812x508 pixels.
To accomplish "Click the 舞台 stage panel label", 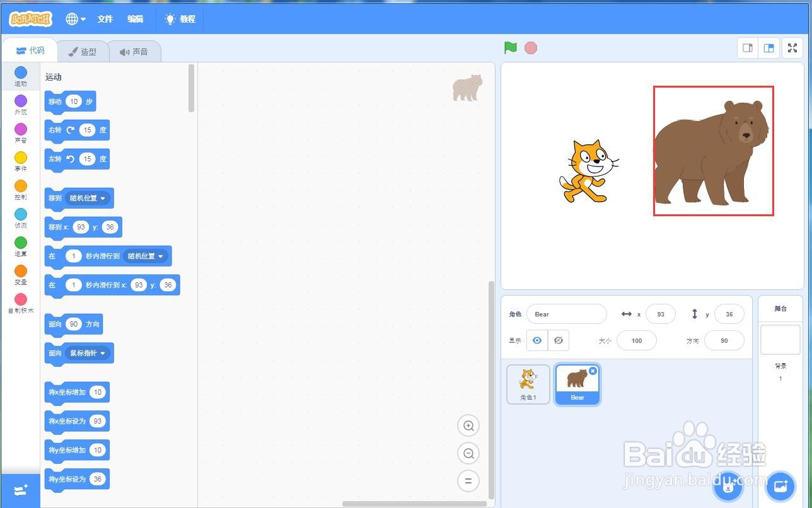I will (780, 309).
